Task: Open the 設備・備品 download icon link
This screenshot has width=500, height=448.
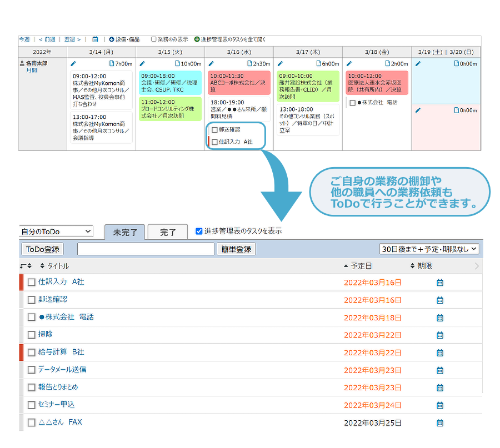Action: [x=112, y=39]
